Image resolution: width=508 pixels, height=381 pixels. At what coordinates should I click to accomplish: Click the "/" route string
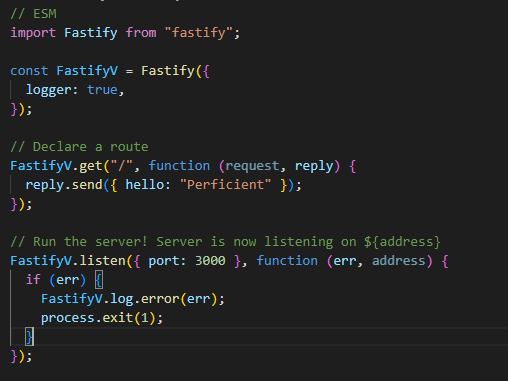122,166
